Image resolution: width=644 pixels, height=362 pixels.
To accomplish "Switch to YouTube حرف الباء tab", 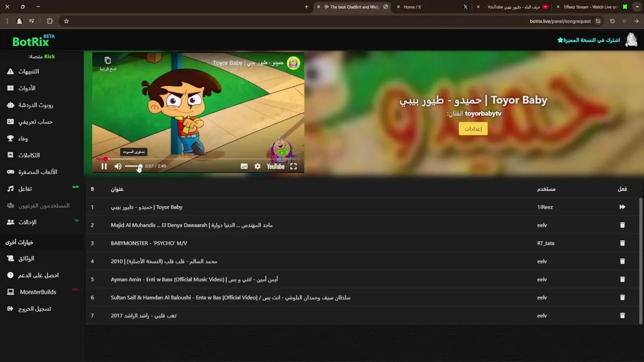I will point(512,7).
